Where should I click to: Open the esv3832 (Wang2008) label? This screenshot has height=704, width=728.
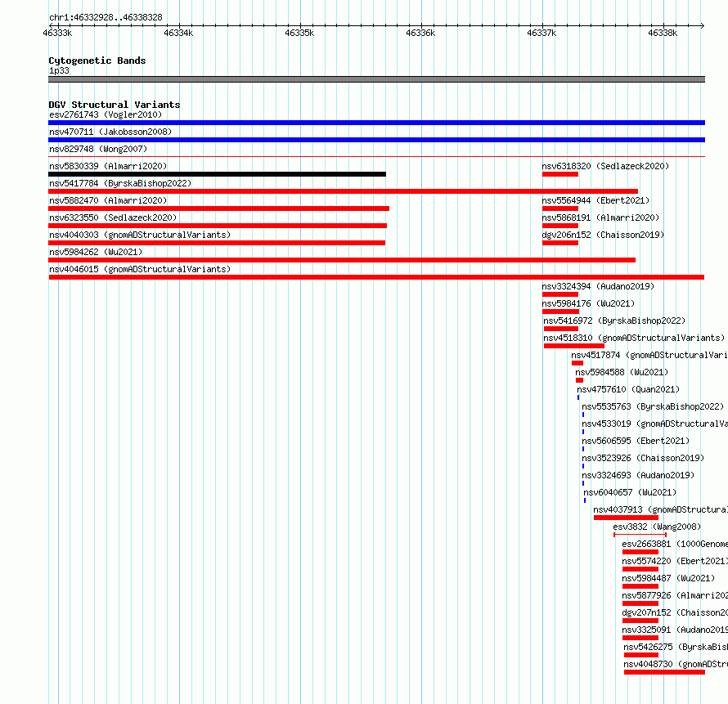click(x=657, y=527)
